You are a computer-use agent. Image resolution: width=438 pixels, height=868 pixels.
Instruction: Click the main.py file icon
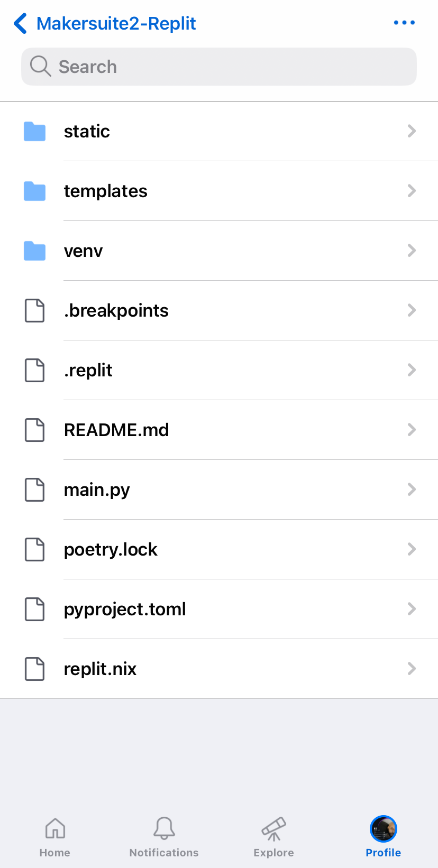[x=35, y=490]
